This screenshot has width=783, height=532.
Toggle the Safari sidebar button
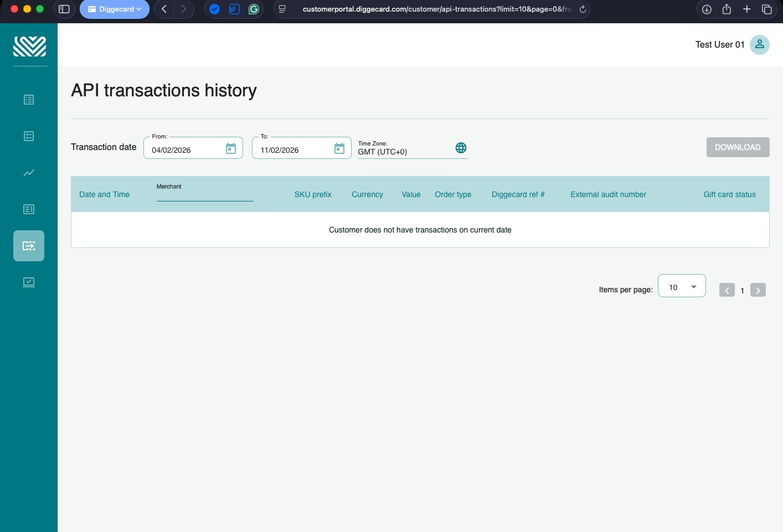pos(64,9)
